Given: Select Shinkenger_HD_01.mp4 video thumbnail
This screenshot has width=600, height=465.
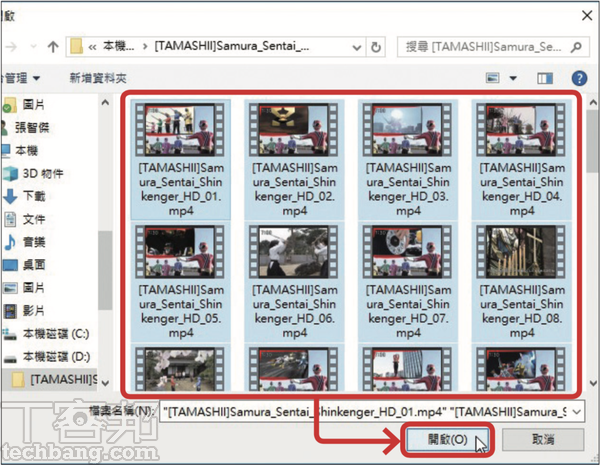Looking at the screenshot, I should [x=180, y=129].
